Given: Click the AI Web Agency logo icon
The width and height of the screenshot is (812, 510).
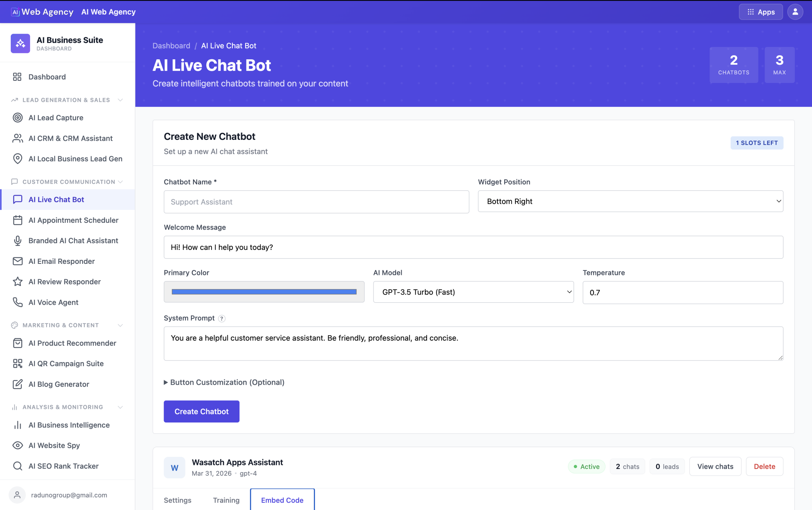Looking at the screenshot, I should point(16,12).
